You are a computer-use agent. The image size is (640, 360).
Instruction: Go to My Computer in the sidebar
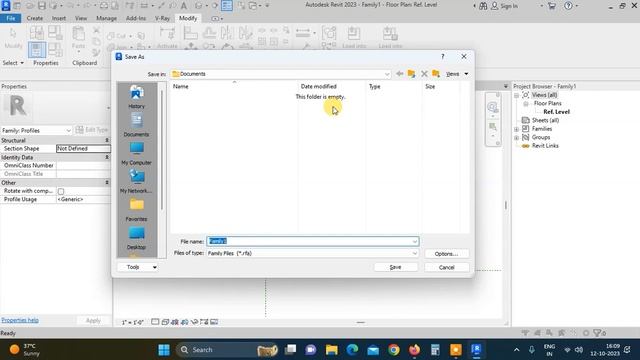tap(136, 153)
